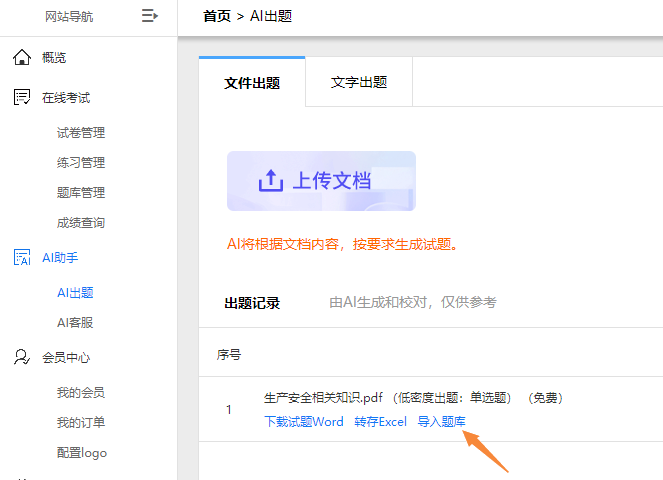
Task: Click the home icon beside 概览
Action: [22, 57]
